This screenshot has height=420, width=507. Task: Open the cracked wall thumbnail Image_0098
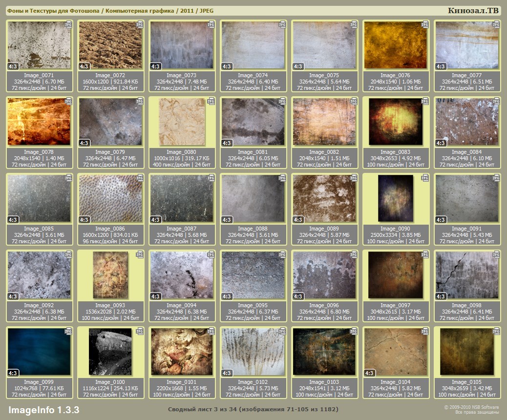point(466,274)
